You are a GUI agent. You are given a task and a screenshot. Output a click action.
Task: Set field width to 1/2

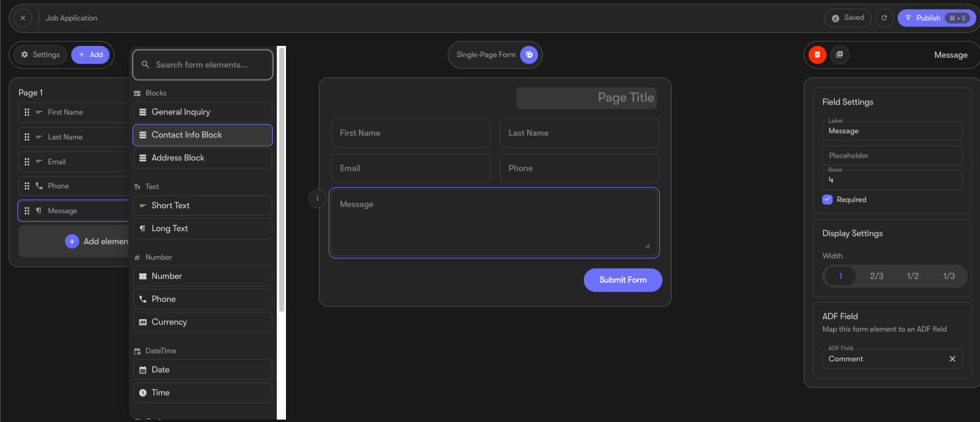913,276
